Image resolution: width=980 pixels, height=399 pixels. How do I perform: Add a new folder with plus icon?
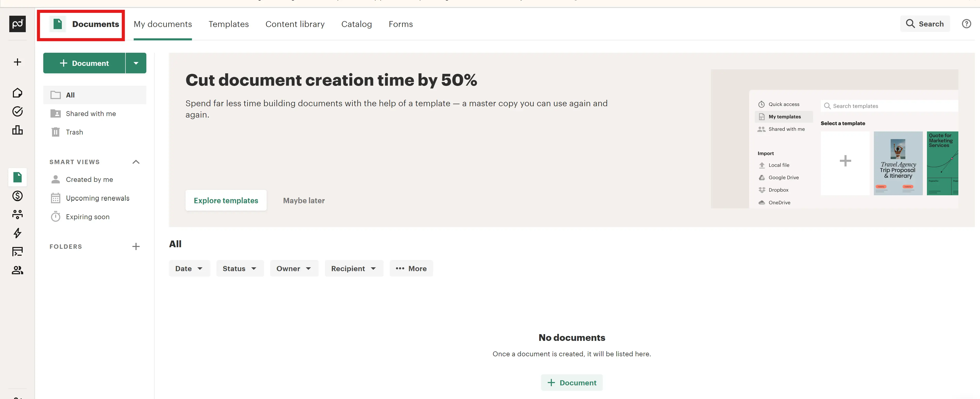tap(136, 247)
